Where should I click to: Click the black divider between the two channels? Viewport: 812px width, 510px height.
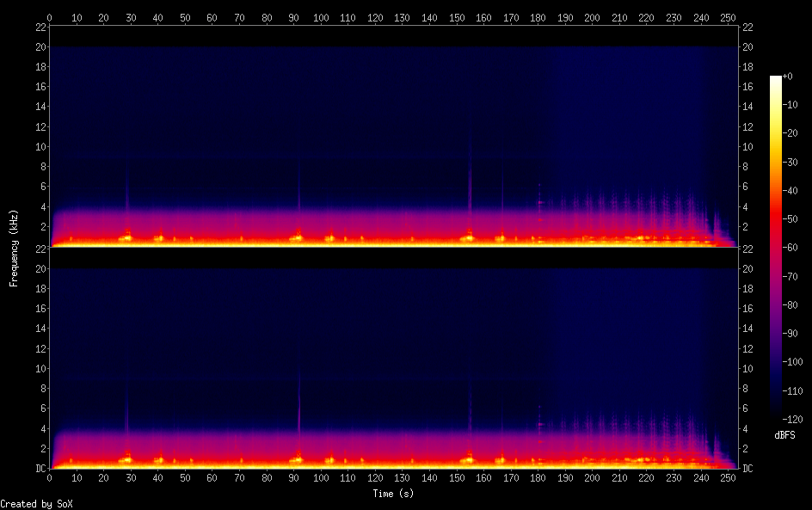point(392,256)
